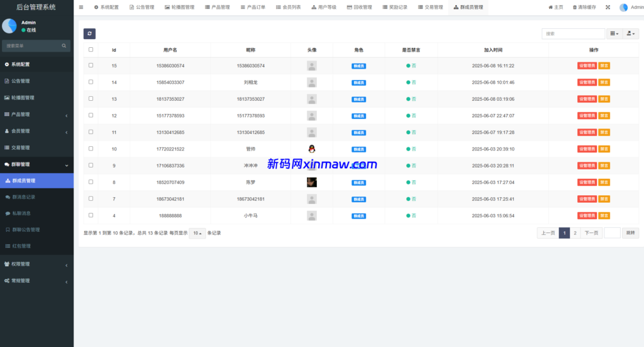
Task: Click the orange 禁言 button for Id 14
Action: pos(604,82)
